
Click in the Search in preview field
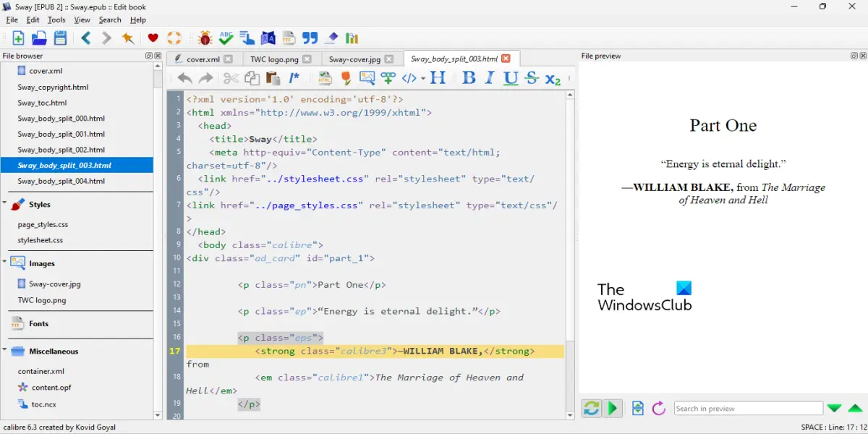pyautogui.click(x=749, y=409)
